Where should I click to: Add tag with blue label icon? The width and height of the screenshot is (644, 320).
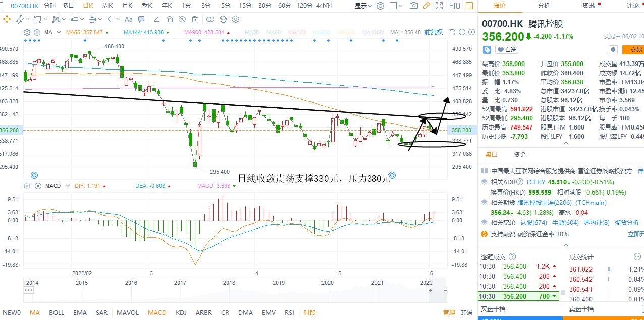487,50
